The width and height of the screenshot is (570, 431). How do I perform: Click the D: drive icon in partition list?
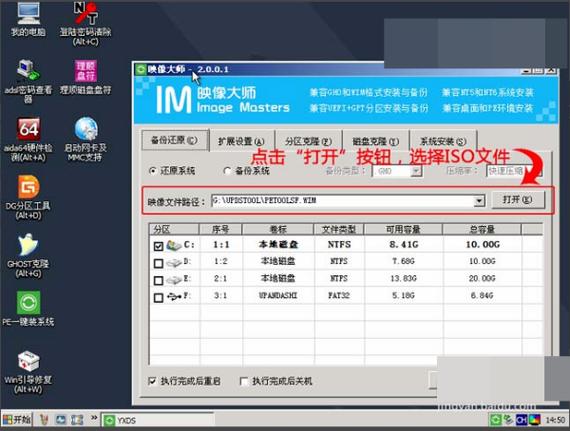pyautogui.click(x=174, y=262)
